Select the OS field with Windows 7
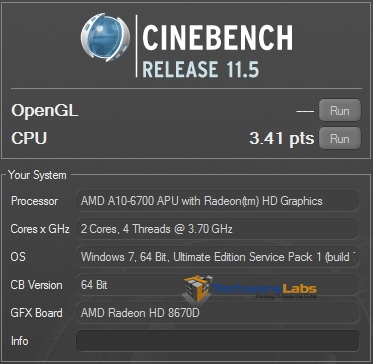 pyautogui.click(x=218, y=257)
